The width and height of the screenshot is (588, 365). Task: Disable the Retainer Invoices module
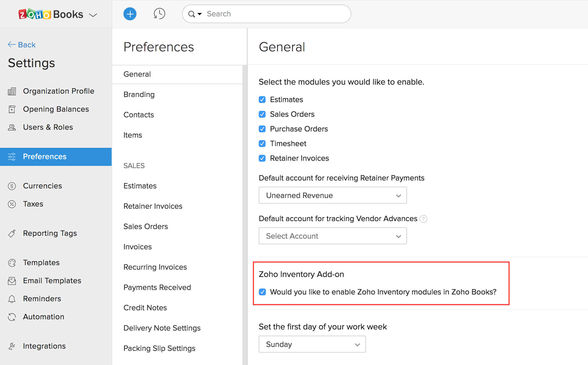tap(262, 159)
